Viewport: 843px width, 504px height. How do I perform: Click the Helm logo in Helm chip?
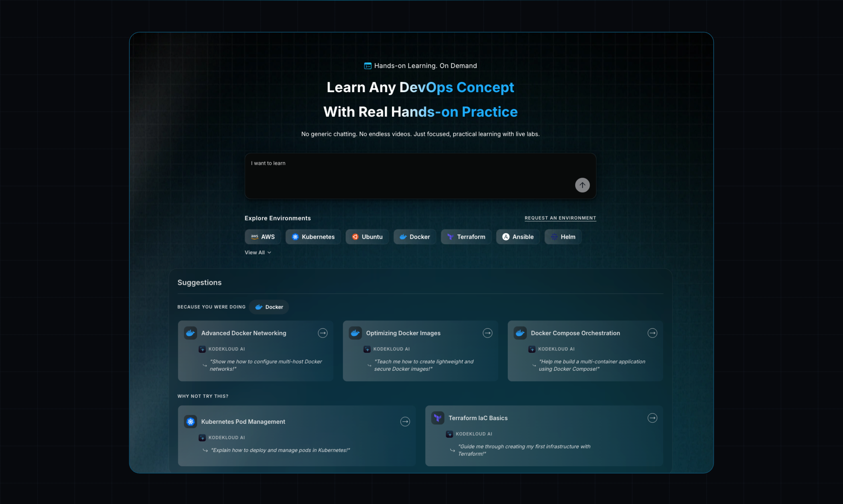click(x=554, y=237)
